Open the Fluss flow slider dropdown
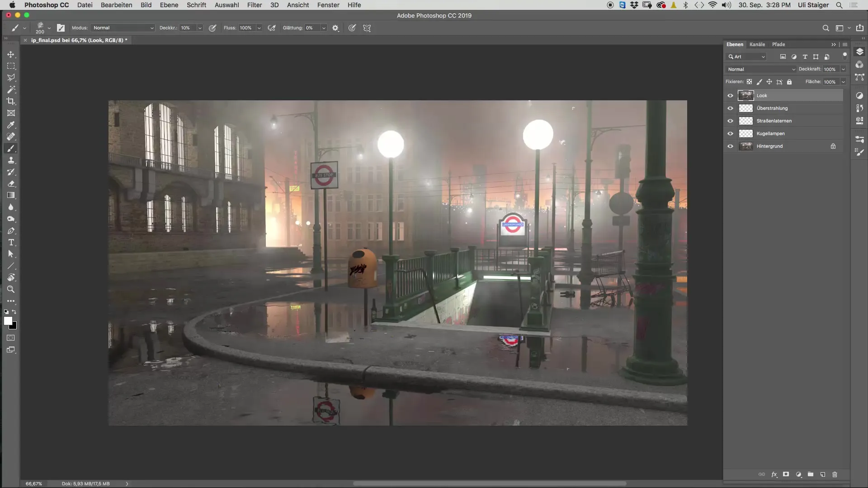 pyautogui.click(x=259, y=28)
